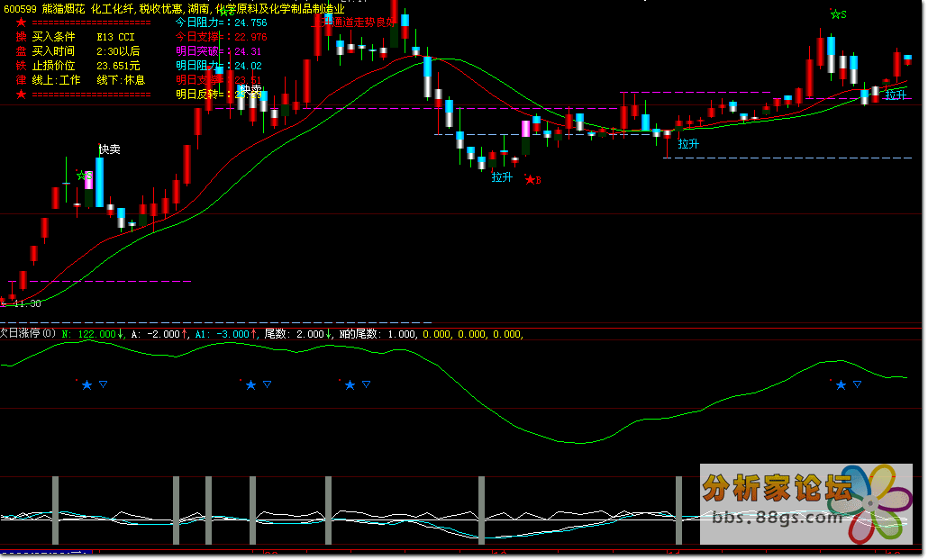This screenshot has width=928, height=560.
Task: Click the yellow 明日反转 label
Action: coord(199,94)
